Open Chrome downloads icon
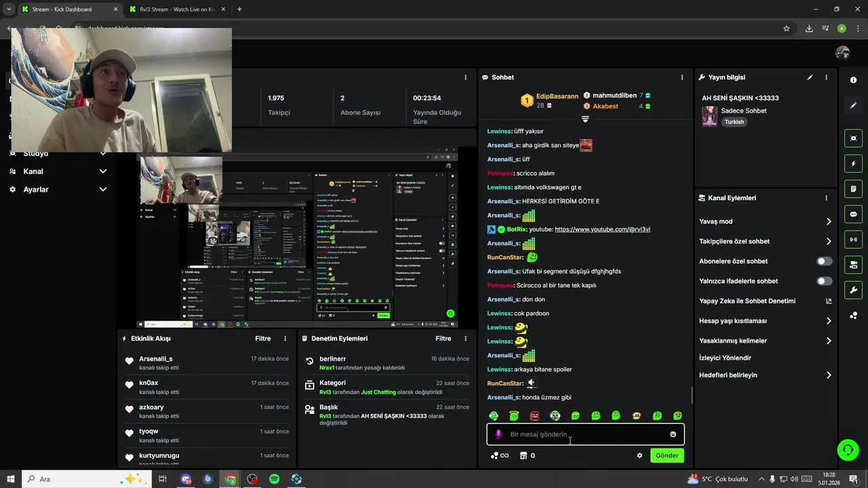 809,28
